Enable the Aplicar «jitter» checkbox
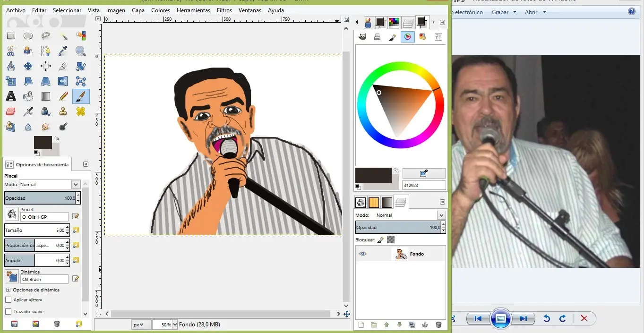644x333 pixels. pos(8,300)
